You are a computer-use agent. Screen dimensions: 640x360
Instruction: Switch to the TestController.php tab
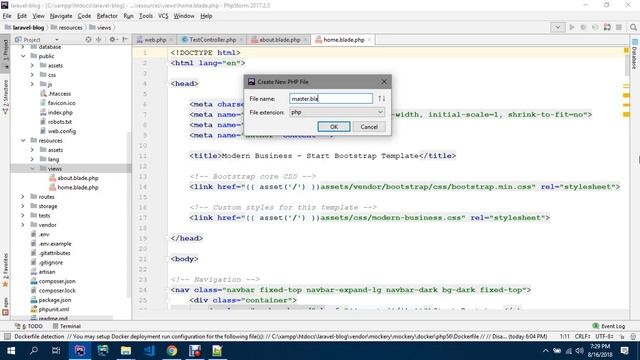tap(212, 40)
